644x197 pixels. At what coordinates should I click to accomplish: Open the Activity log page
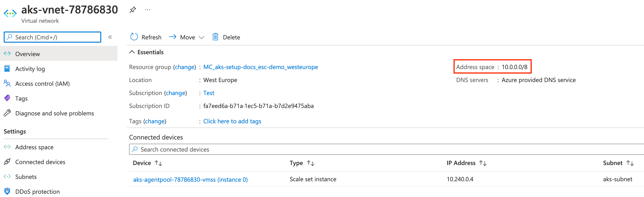30,69
